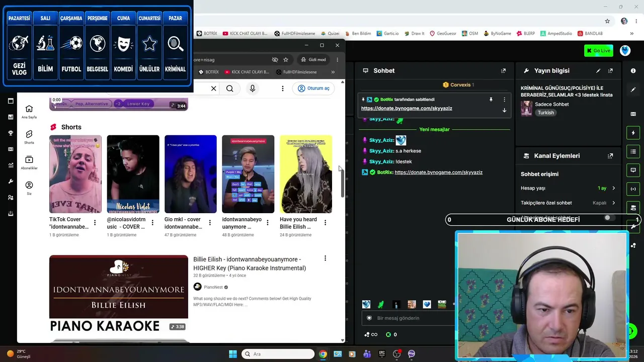Image resolution: width=644 pixels, height=362 pixels.
Task: Play the TikTok Cover short thumbnail
Action: (x=75, y=174)
